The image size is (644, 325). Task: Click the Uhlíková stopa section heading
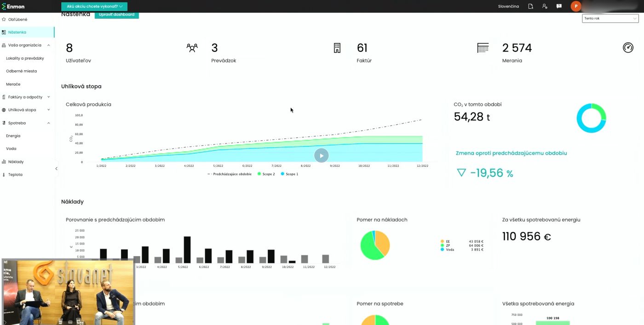coord(81,86)
